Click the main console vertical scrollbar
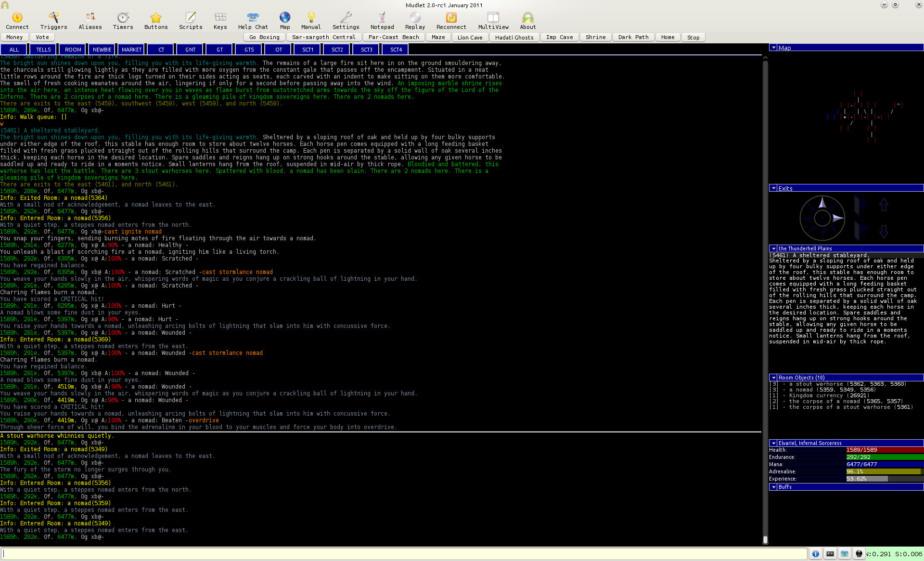924x561 pixels. click(765, 300)
